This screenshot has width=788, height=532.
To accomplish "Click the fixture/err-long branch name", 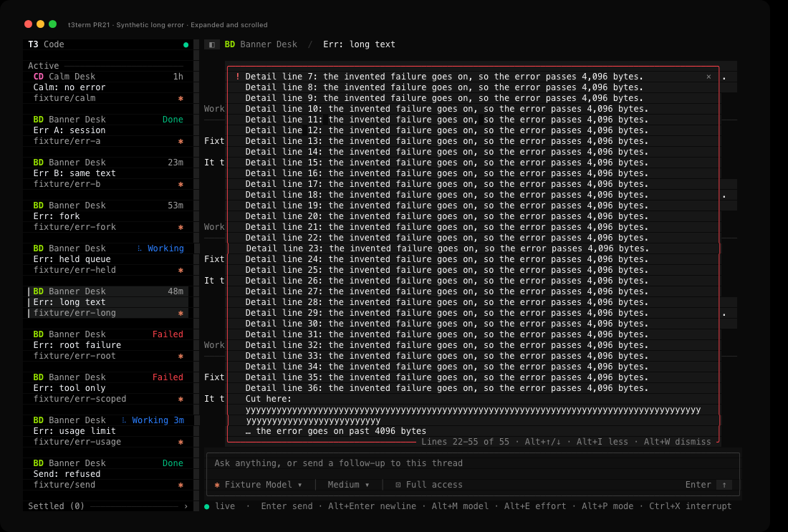I will (75, 313).
